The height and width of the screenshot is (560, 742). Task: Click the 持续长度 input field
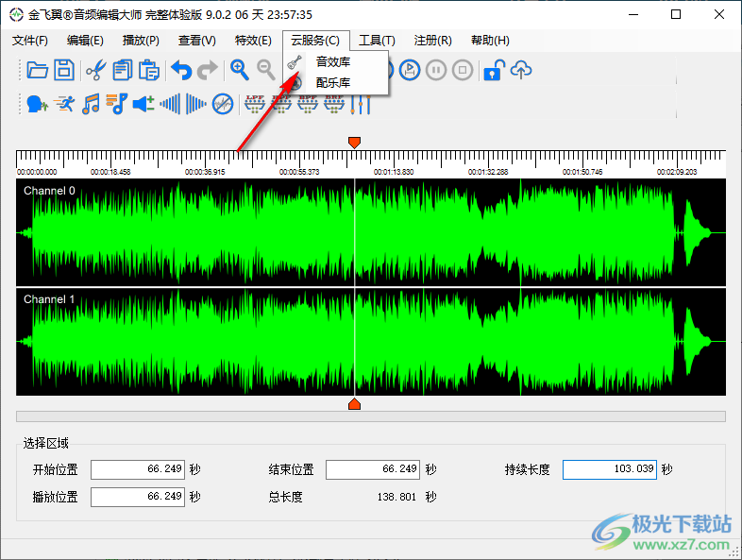pyautogui.click(x=610, y=469)
